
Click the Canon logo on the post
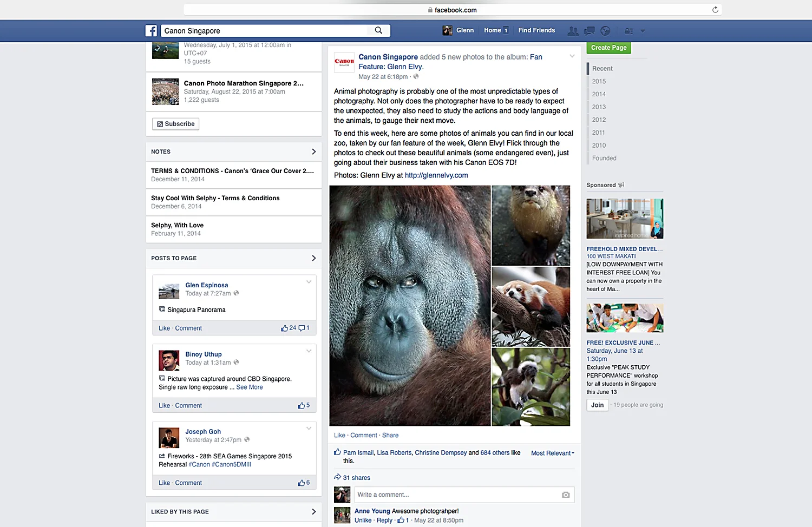(x=344, y=62)
